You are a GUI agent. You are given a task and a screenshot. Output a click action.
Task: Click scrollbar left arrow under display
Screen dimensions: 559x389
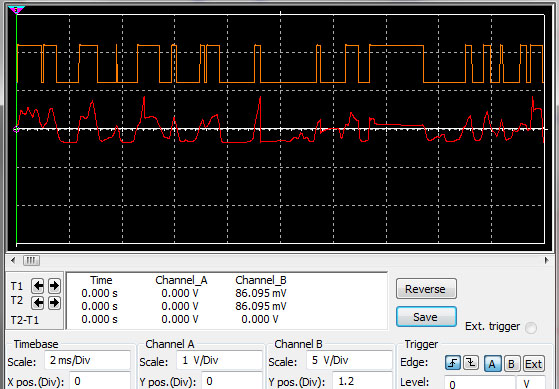coord(13,260)
